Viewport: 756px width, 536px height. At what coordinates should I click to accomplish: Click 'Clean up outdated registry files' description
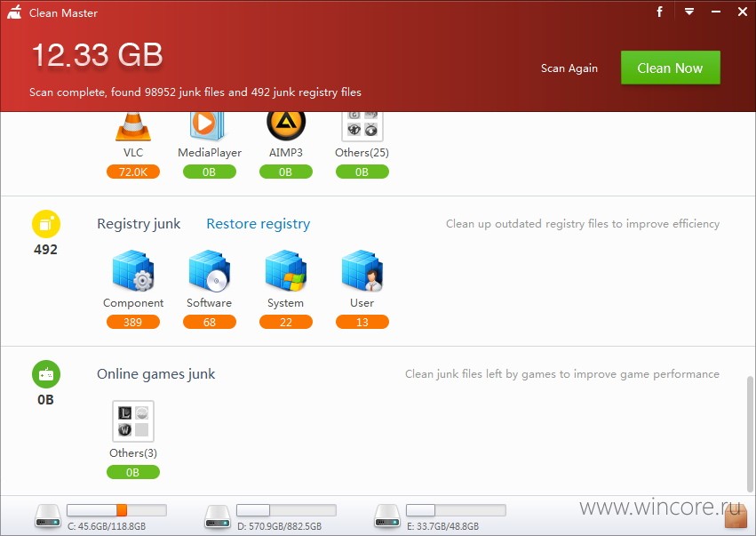coord(583,224)
